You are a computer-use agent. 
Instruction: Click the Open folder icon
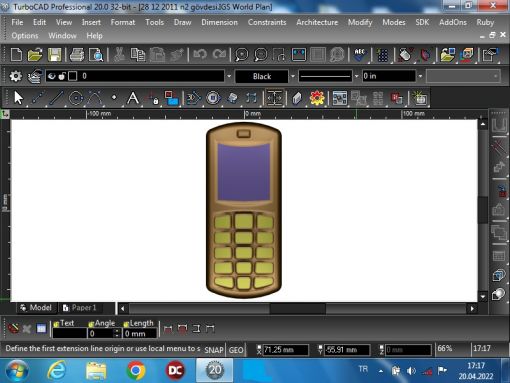click(x=35, y=54)
